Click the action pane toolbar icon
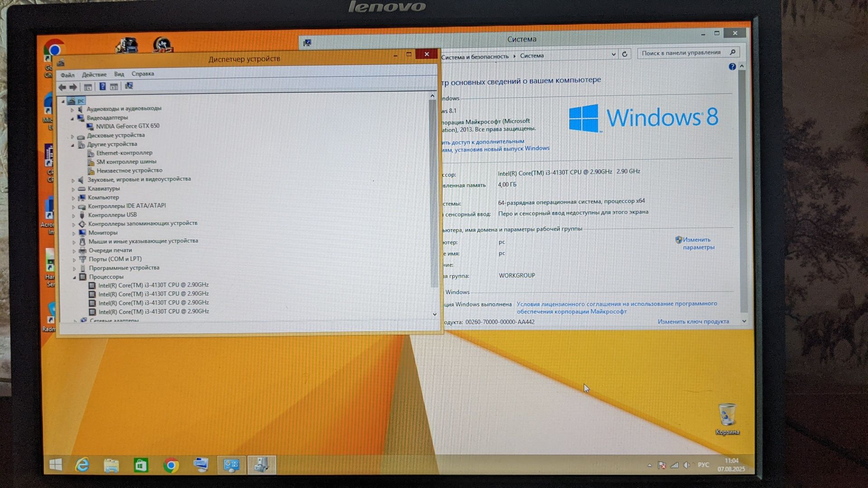Image resolution: width=868 pixels, height=488 pixels. 114,86
